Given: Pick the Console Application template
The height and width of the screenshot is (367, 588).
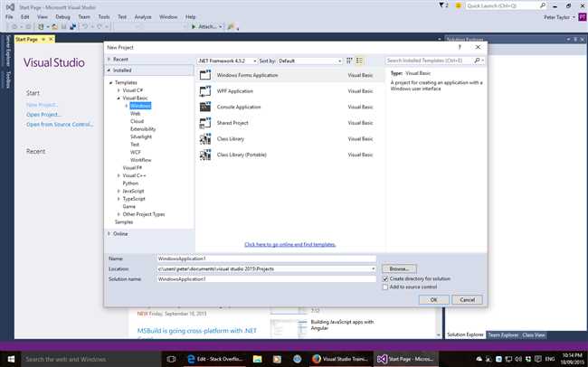Looking at the screenshot, I should [x=238, y=108].
